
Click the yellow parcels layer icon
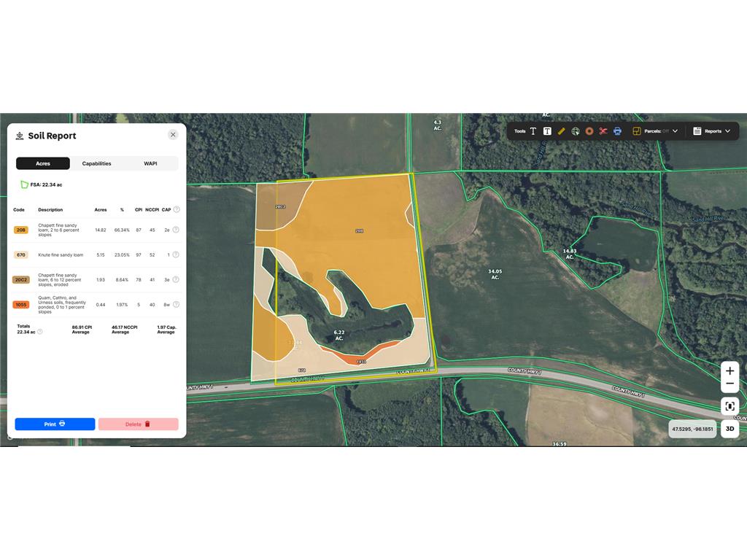[x=636, y=131]
